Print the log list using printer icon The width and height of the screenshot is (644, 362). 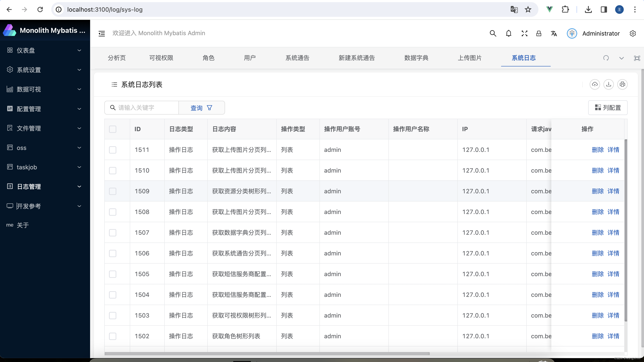(x=623, y=84)
